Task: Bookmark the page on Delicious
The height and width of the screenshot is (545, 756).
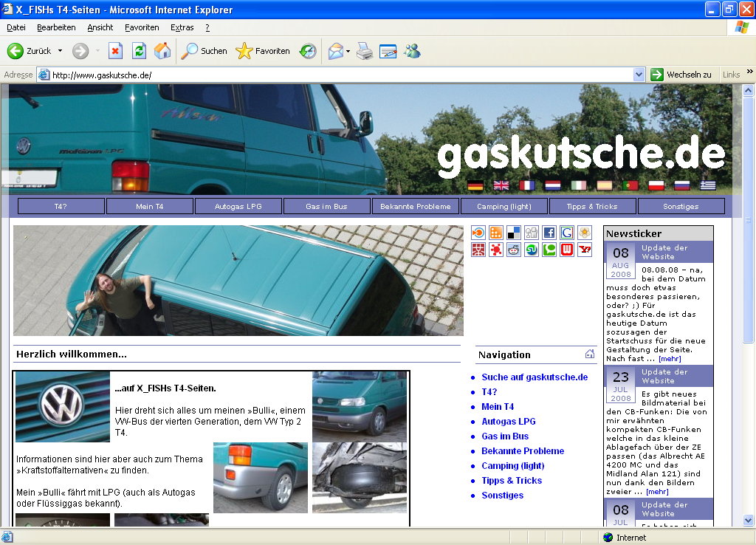Action: pyautogui.click(x=514, y=233)
